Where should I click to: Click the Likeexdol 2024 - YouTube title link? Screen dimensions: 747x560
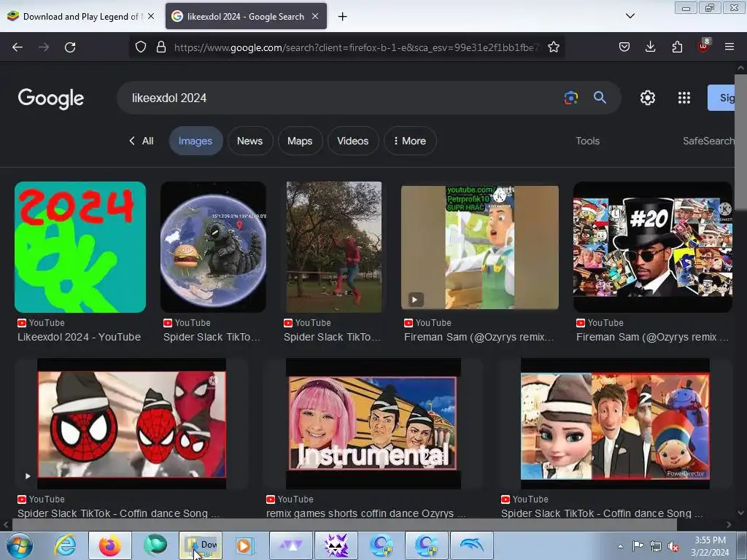click(79, 337)
